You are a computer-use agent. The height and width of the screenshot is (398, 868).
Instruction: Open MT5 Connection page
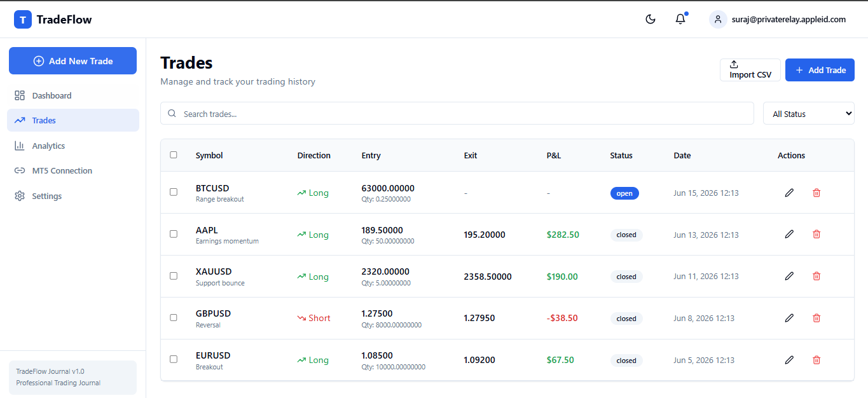[73, 170]
